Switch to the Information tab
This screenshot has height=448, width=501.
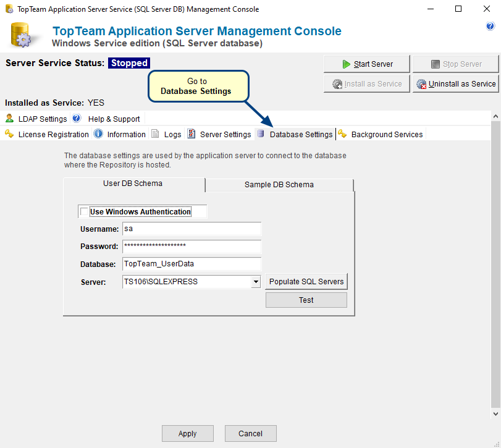coord(120,134)
